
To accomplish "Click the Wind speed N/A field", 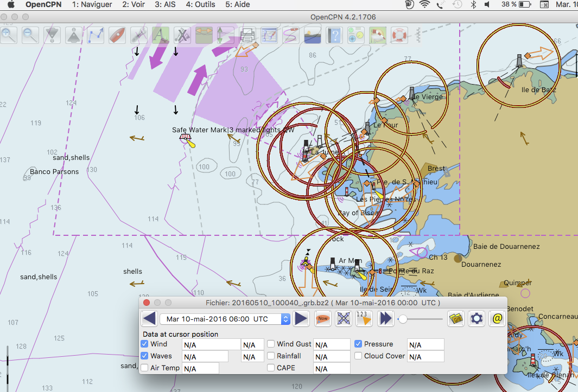I will (211, 345).
